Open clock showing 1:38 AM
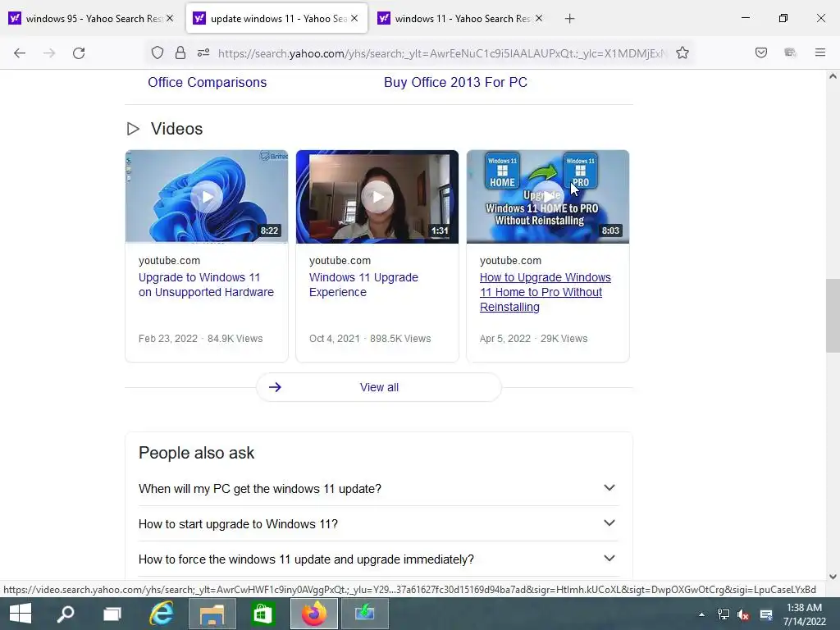The width and height of the screenshot is (840, 630). click(804, 614)
